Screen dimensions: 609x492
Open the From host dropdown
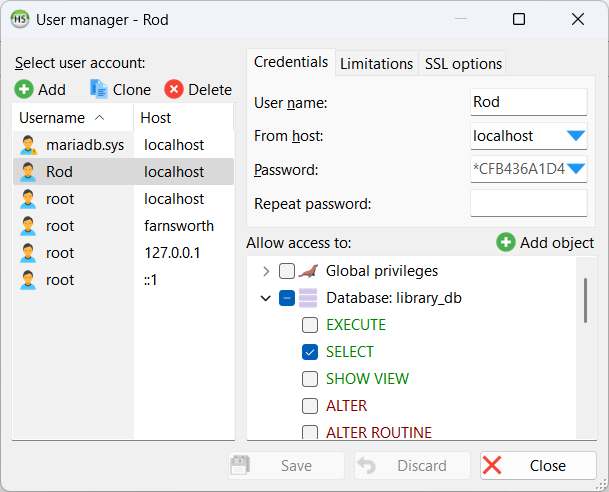click(x=575, y=136)
